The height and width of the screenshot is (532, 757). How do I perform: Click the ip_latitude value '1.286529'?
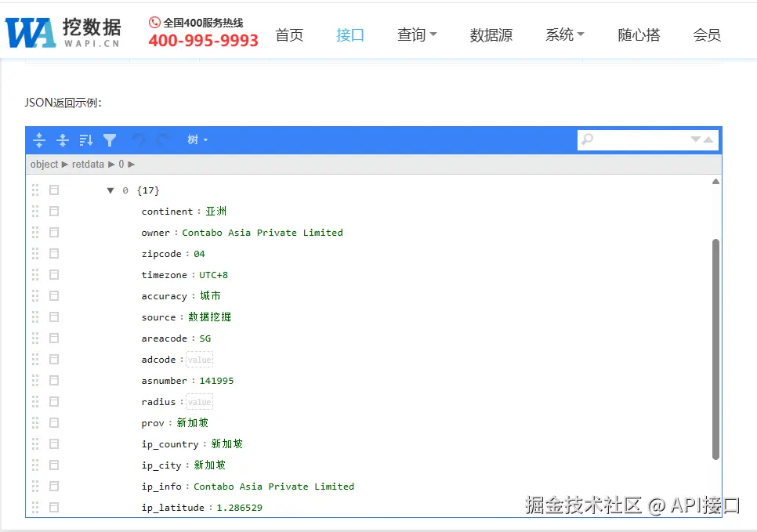240,508
